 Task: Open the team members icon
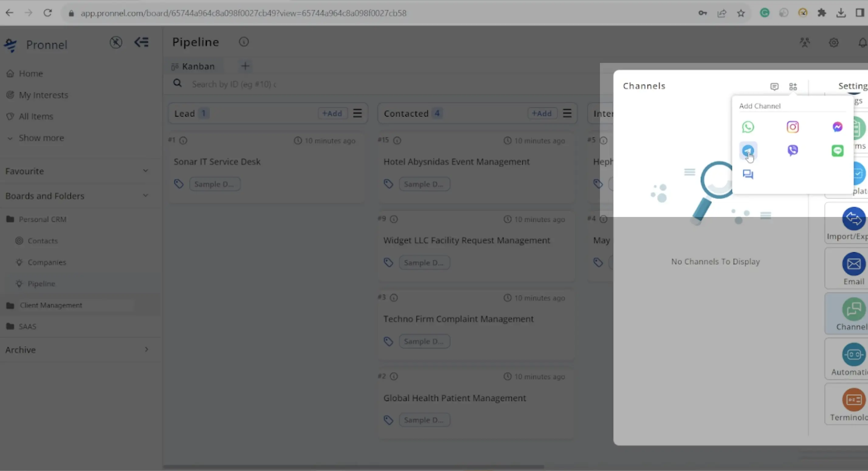click(x=805, y=43)
